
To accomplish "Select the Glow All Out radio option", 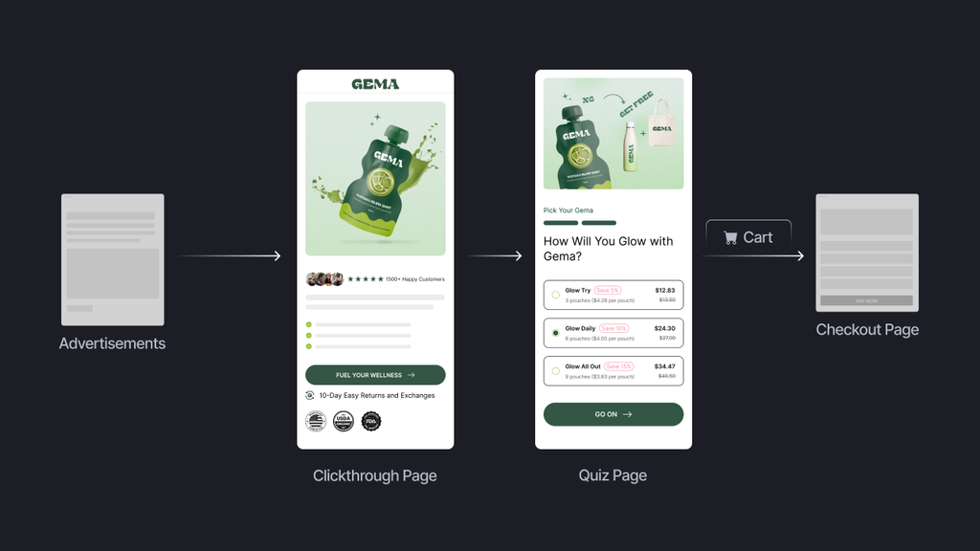I will [556, 371].
